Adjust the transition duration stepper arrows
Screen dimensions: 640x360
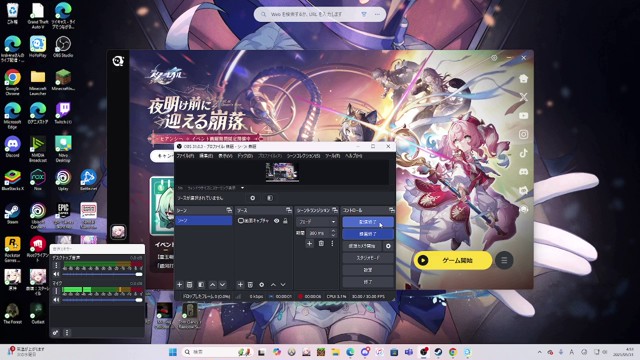pos(333,233)
